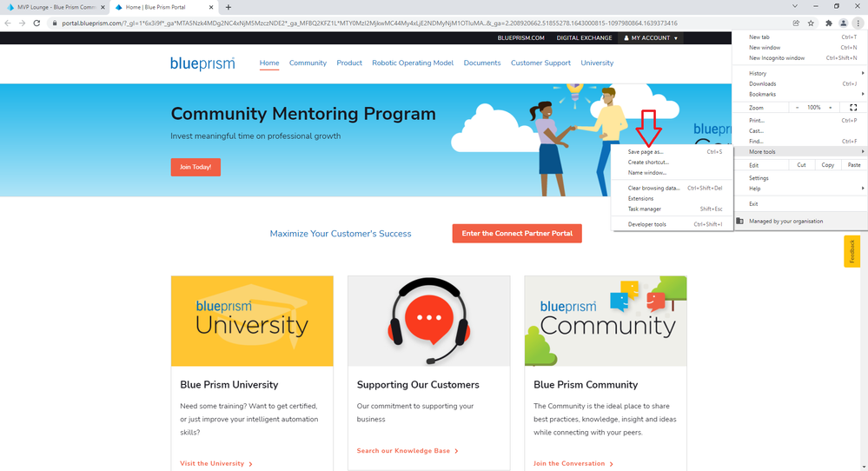Open the Chrome profile avatar icon

[843, 23]
